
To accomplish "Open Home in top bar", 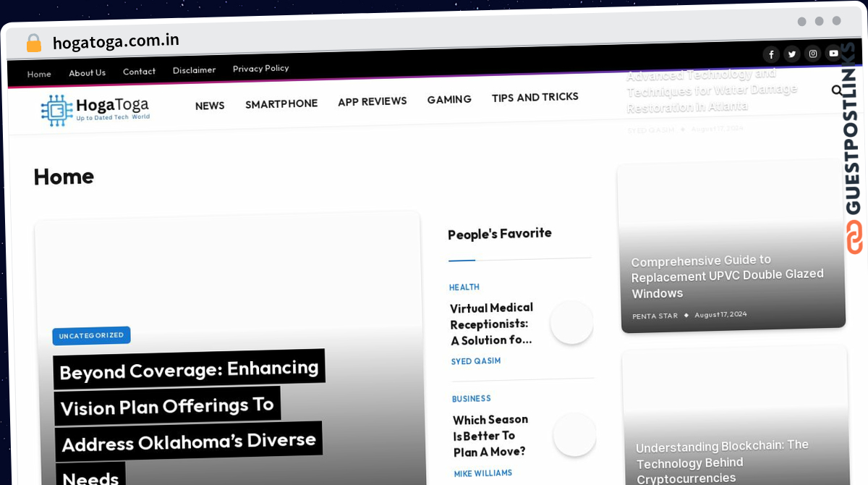I will (x=39, y=74).
